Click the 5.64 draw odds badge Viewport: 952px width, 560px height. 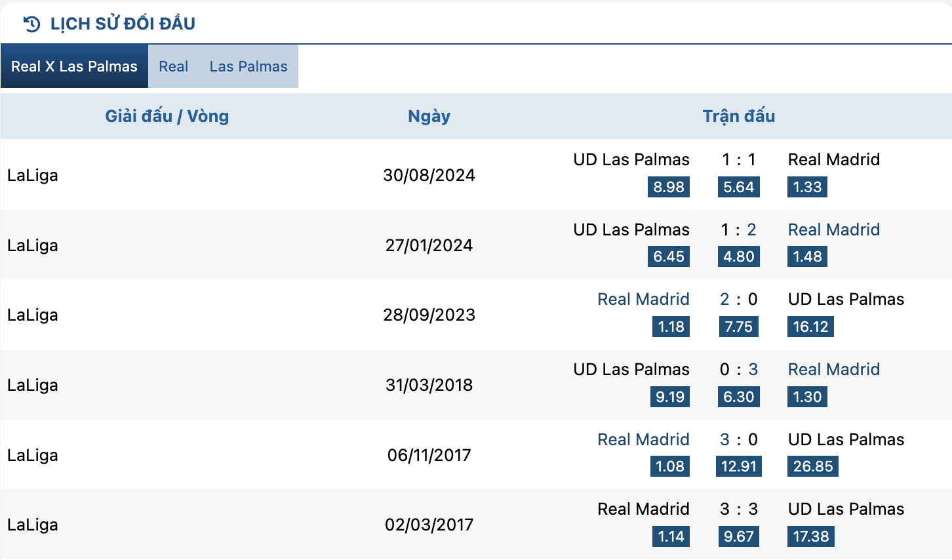[739, 187]
